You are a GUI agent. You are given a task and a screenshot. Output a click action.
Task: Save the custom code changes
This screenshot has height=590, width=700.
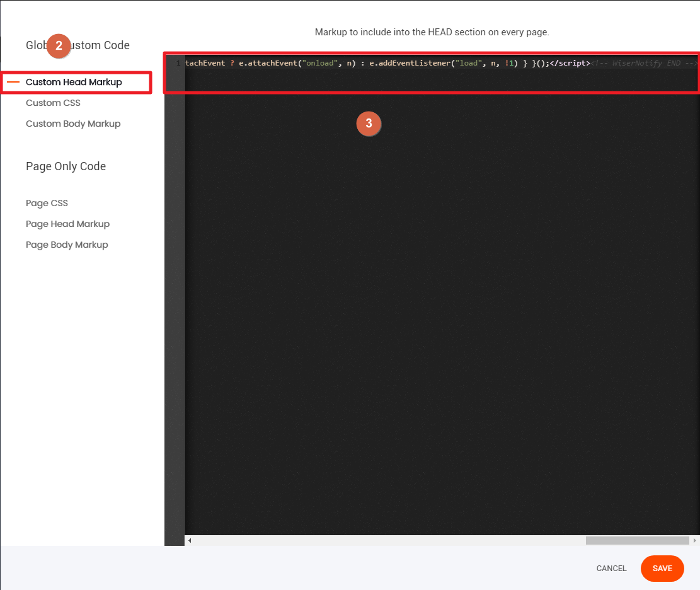(662, 568)
